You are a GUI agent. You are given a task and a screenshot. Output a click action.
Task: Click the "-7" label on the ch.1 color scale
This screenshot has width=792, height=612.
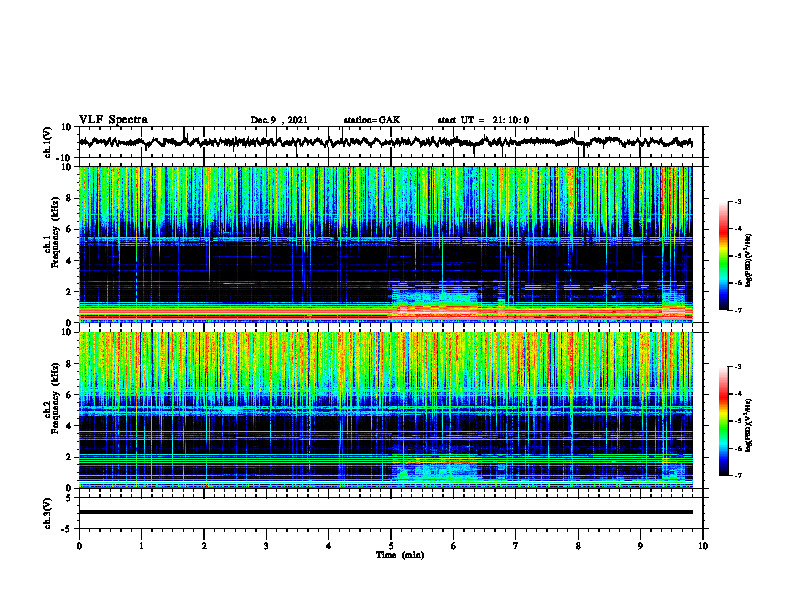pyautogui.click(x=738, y=310)
